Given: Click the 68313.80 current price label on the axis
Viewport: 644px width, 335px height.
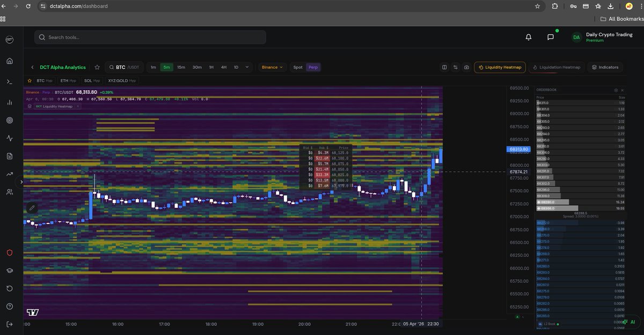Looking at the screenshot, I should [518, 149].
